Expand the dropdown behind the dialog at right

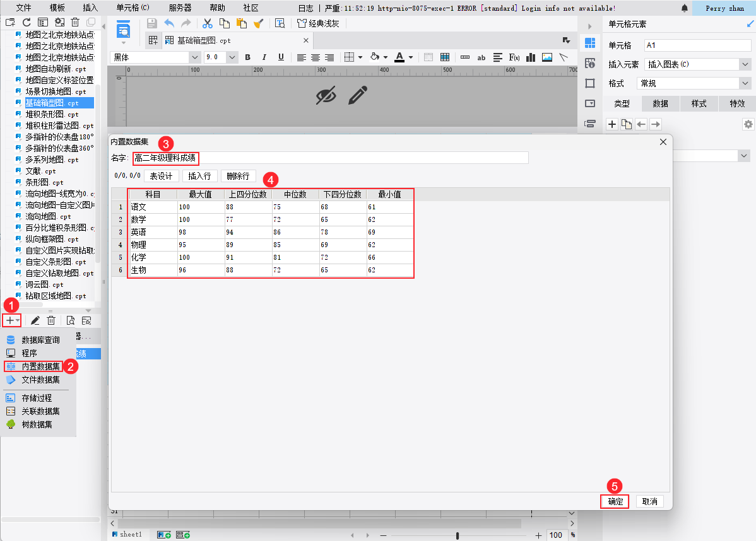tap(744, 156)
